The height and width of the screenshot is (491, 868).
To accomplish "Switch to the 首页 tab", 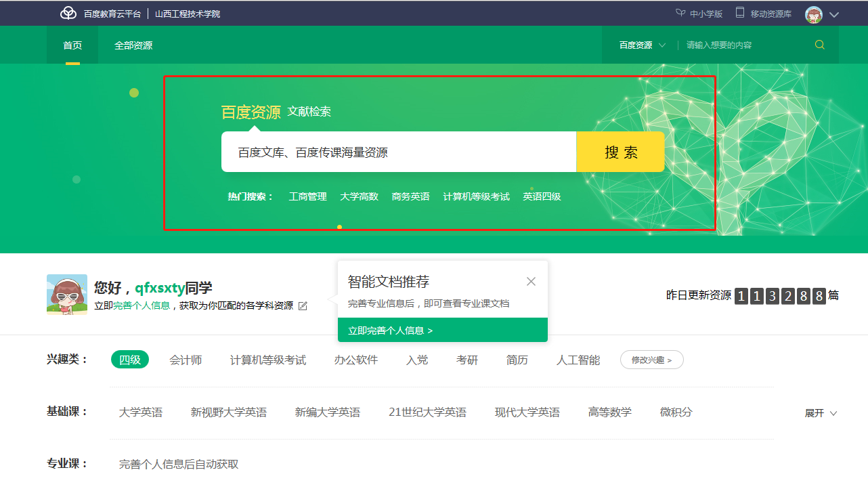I will pyautogui.click(x=72, y=45).
